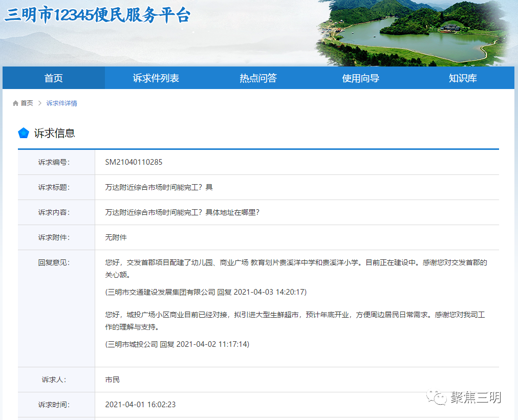Click the 诉求内容 label cell
Viewport: 518px width, 420px height.
56,212
